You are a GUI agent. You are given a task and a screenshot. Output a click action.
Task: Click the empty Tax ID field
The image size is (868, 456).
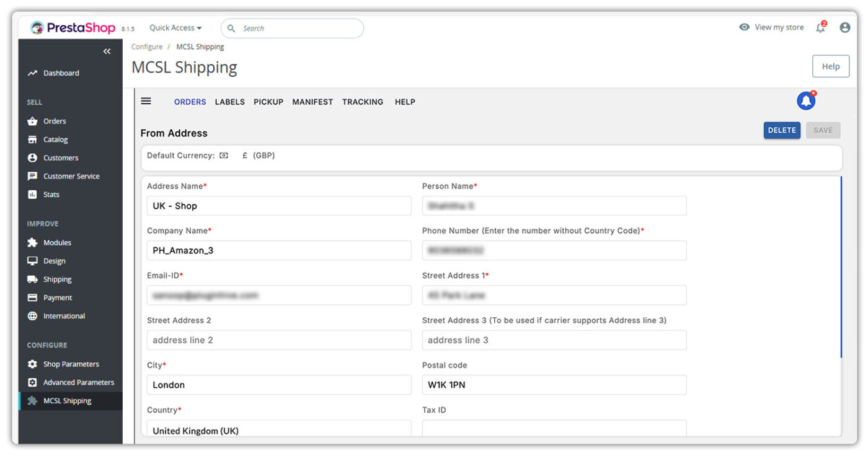click(554, 429)
